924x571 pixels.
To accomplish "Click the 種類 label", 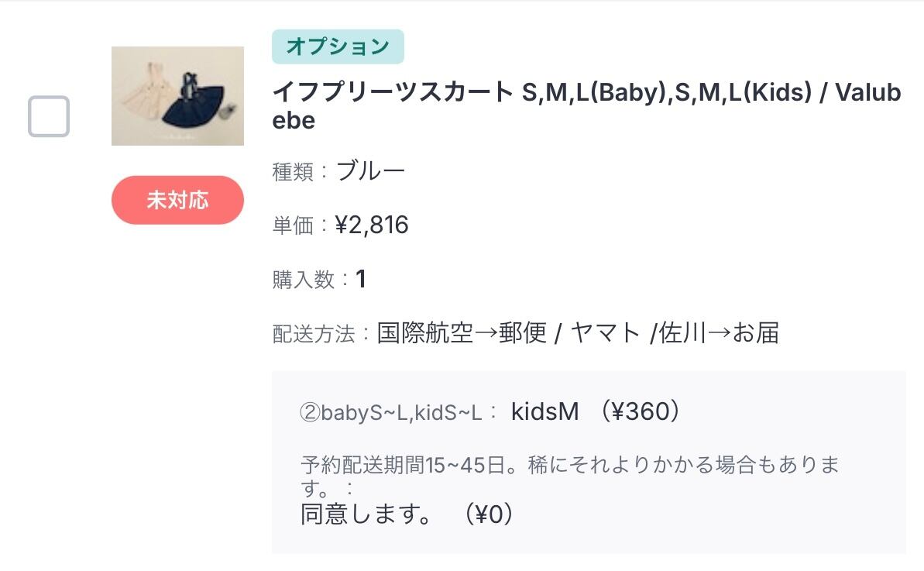I will click(x=292, y=171).
